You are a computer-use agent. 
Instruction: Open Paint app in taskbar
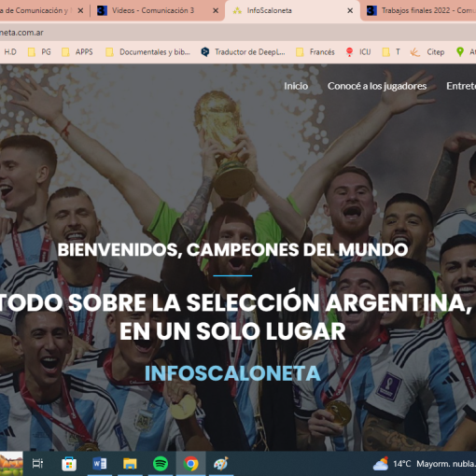tap(221, 464)
